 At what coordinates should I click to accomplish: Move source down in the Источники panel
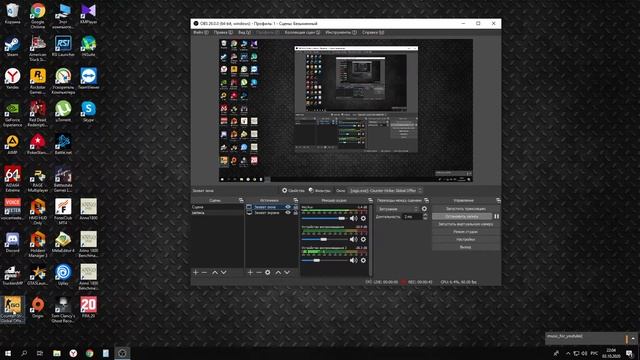(287, 272)
